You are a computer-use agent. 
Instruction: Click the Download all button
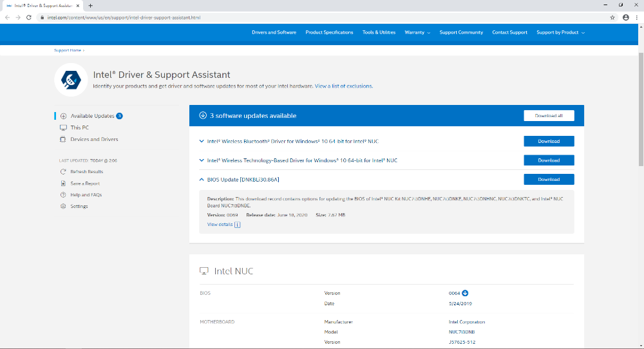click(x=549, y=116)
